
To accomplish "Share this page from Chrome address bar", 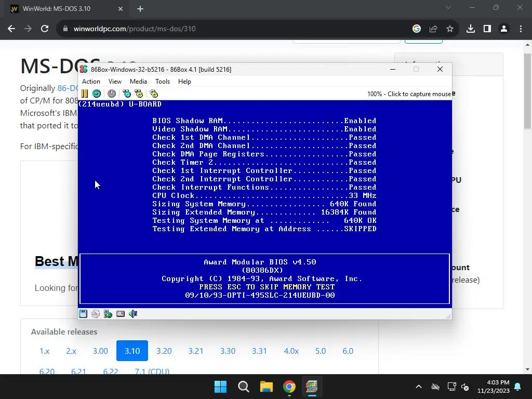I will click(x=433, y=29).
